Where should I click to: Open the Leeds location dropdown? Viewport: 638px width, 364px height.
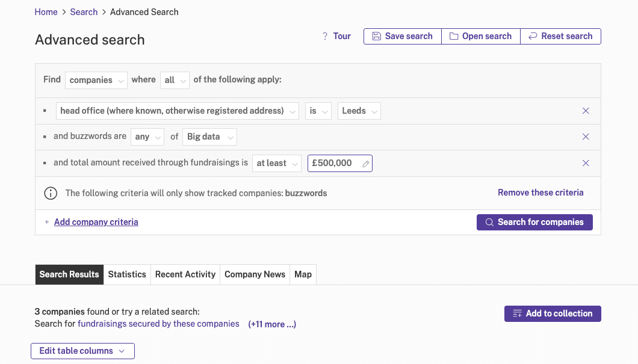click(359, 111)
